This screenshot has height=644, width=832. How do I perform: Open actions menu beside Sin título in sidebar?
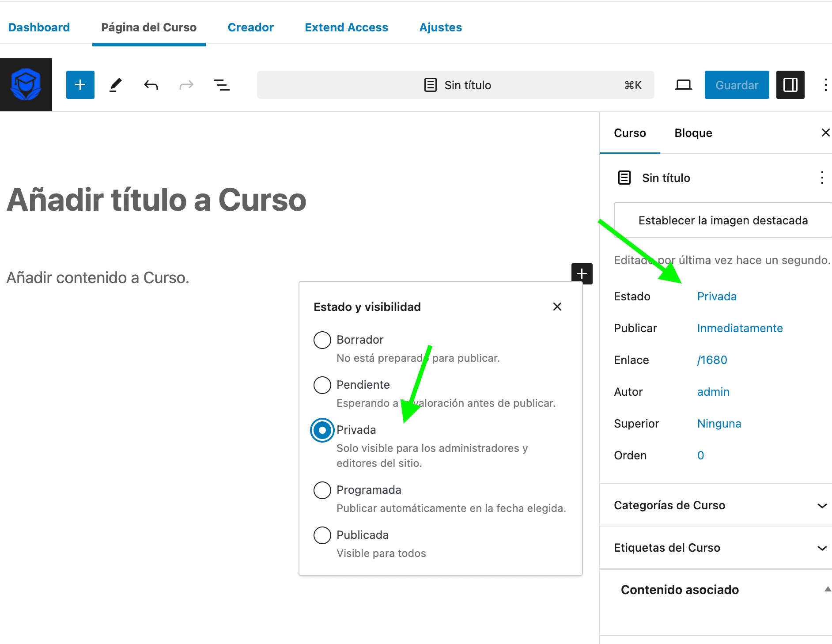[821, 178]
